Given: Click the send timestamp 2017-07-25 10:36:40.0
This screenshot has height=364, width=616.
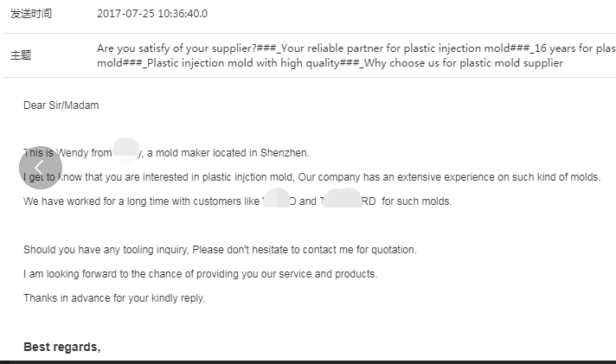Looking at the screenshot, I should pos(152,14).
